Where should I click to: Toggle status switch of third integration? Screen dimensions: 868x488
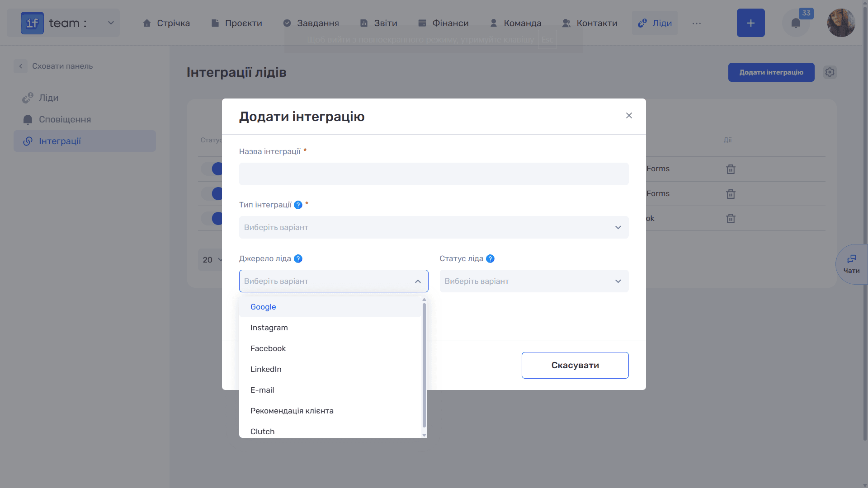click(212, 219)
